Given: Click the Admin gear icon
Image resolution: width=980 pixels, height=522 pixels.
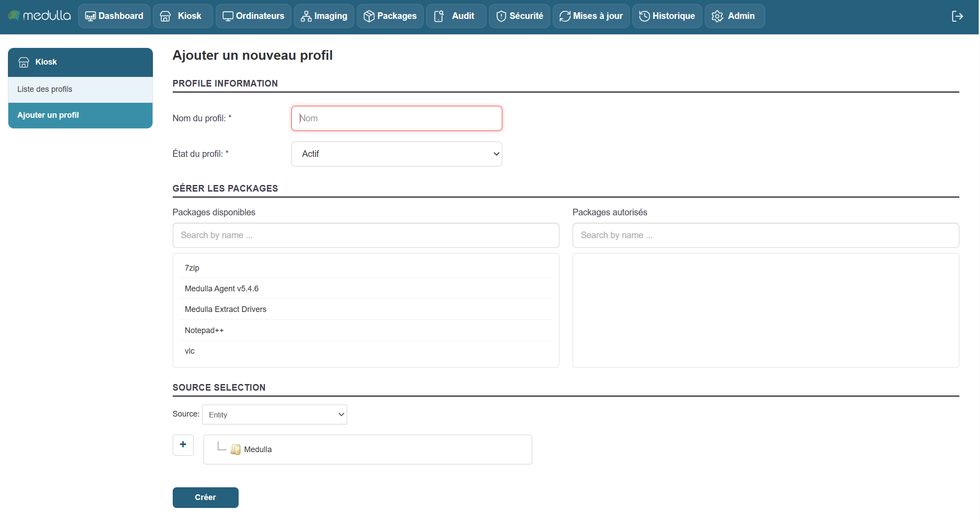Looking at the screenshot, I should point(717,16).
